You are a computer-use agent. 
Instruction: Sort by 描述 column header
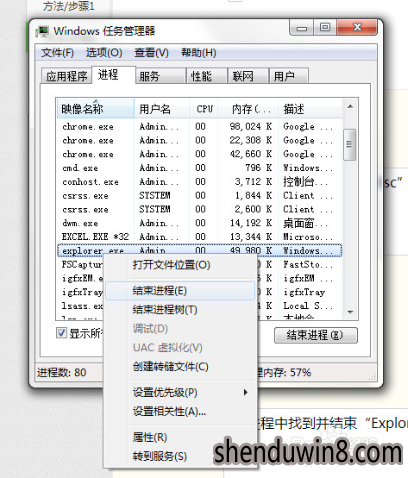click(x=310, y=109)
